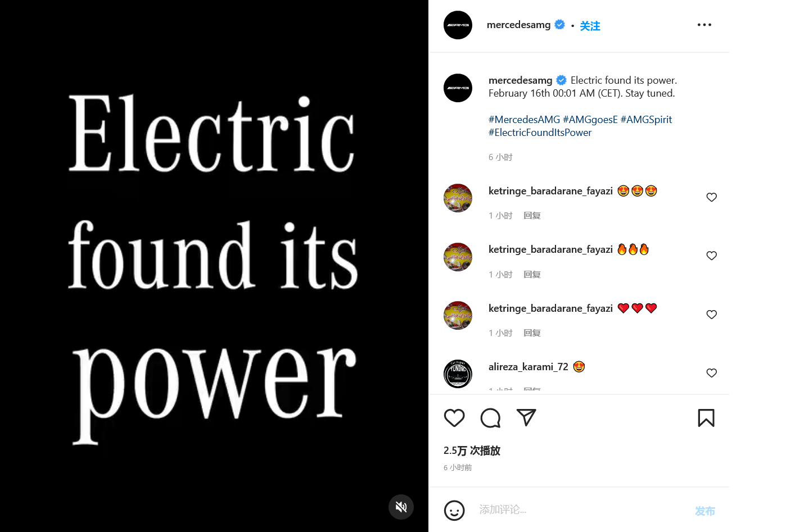The image size is (786, 532).
Task: Open mercedesamg profile from the header avatar
Action: 458,25
